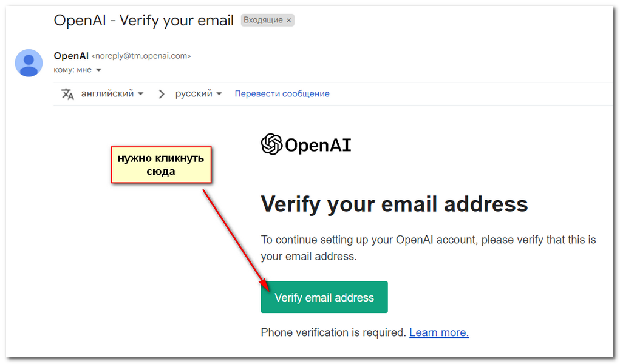This screenshot has height=364, width=620.
Task: Expand the английский source language dropdown
Action: tap(112, 93)
